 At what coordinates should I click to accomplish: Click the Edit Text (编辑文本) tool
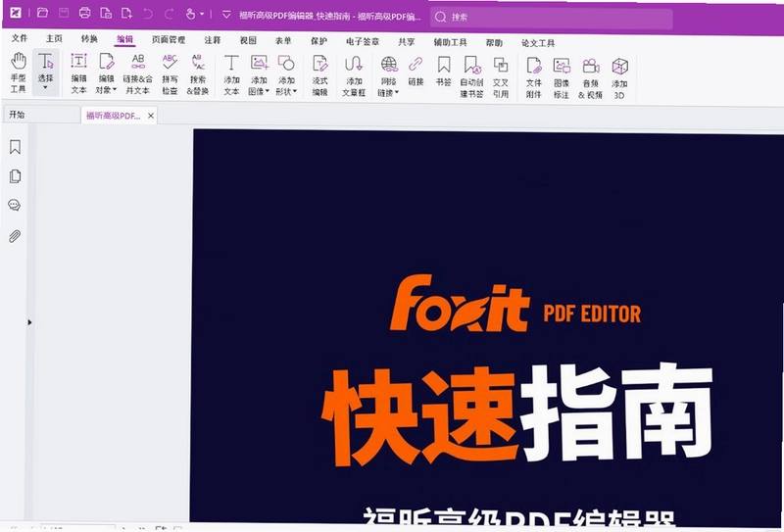[78, 73]
